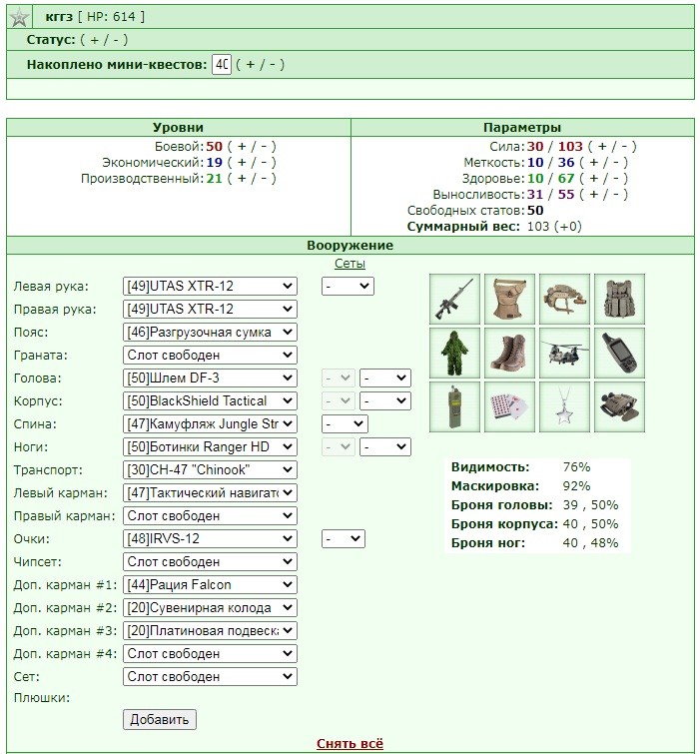Open the Ноги boots dropdown

[210, 446]
